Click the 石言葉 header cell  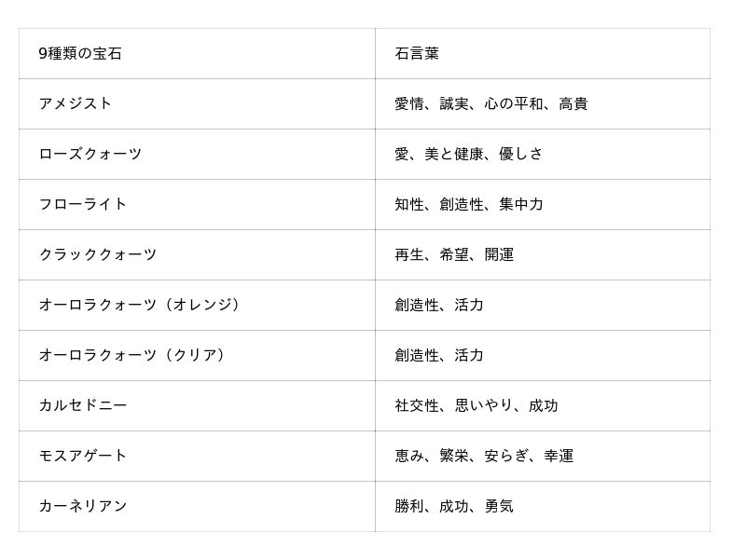click(x=417, y=54)
